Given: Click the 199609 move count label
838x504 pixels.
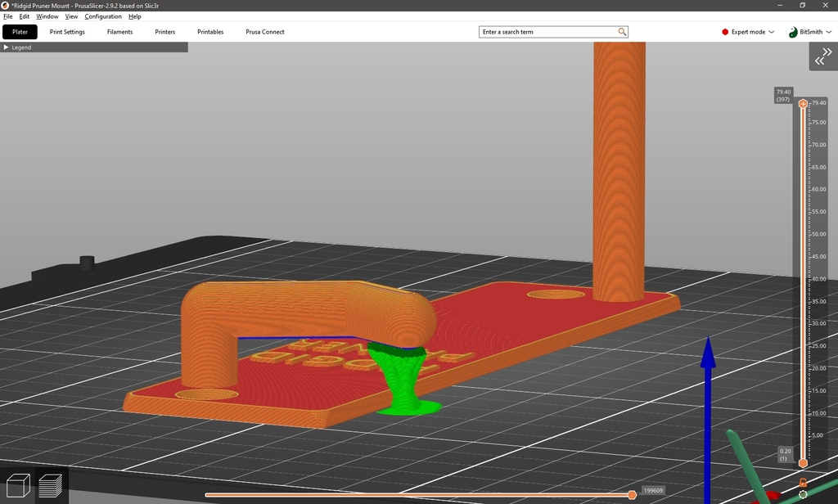Looking at the screenshot, I should pos(653,491).
